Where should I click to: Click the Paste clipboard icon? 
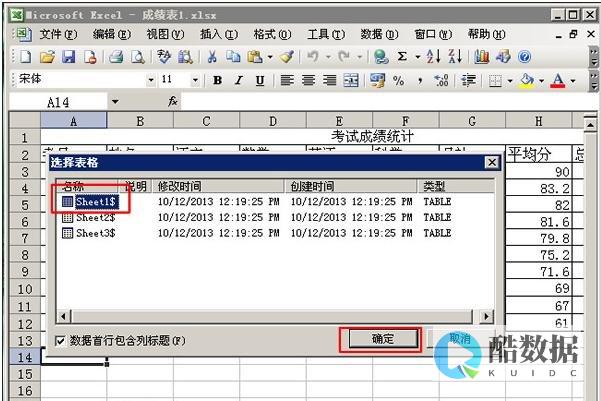[x=255, y=57]
